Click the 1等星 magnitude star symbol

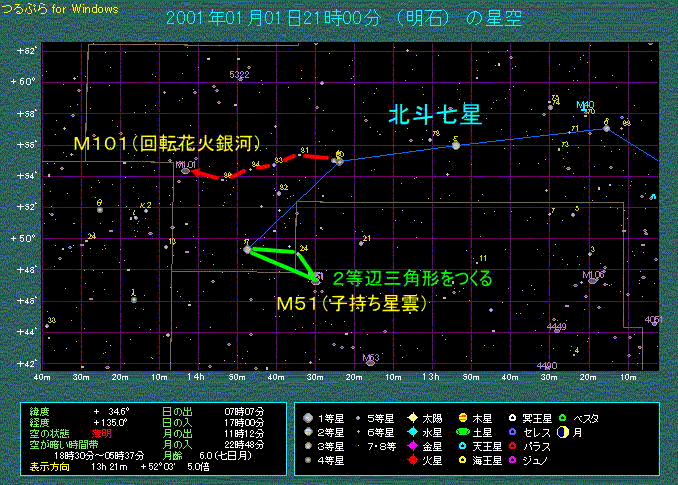click(x=308, y=417)
